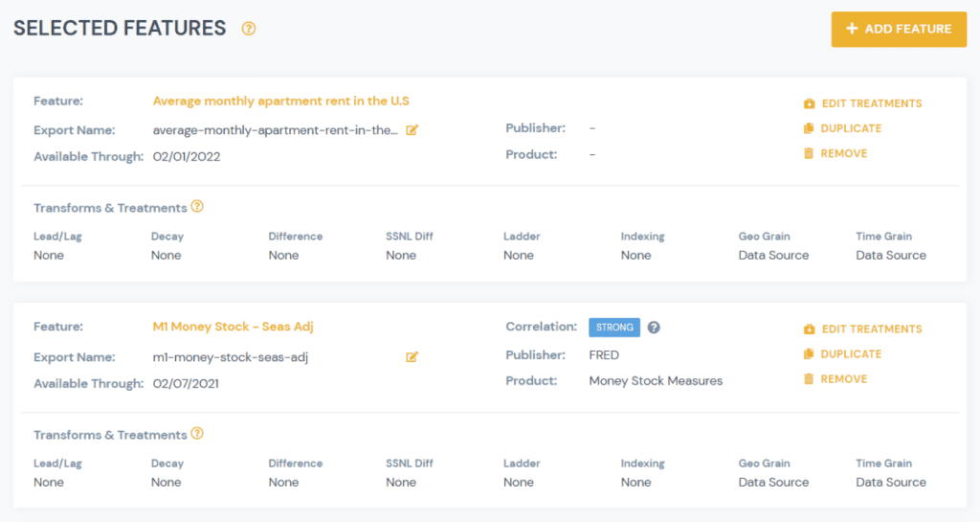Click help icon next to Selected Features heading
The image size is (980, 522).
[249, 29]
